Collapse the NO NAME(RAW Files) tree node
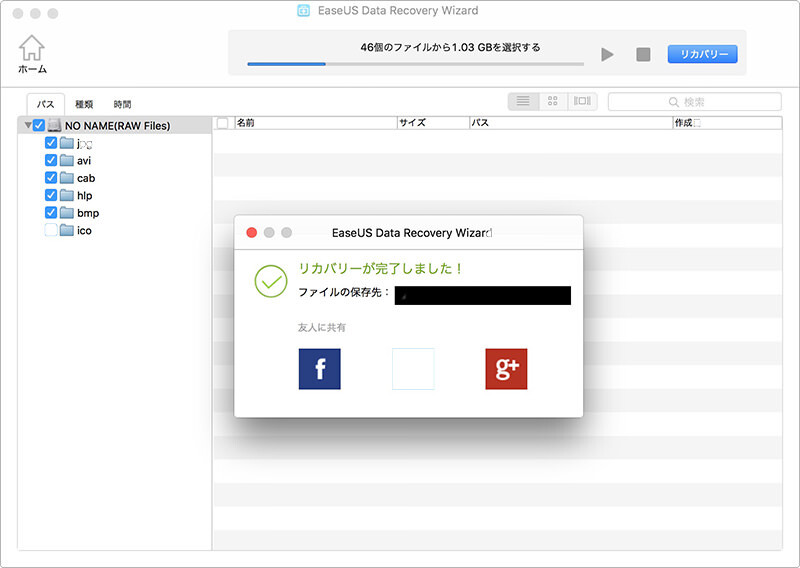This screenshot has height=568, width=800. pos(28,125)
